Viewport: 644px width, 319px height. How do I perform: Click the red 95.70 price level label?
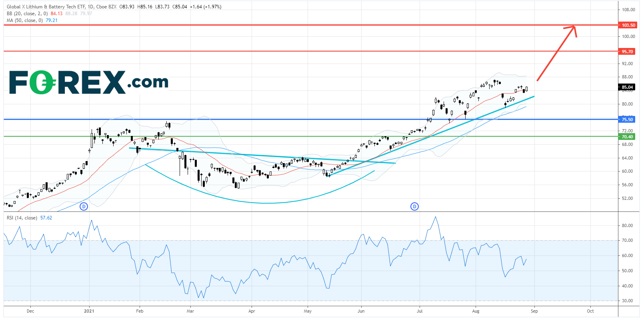pyautogui.click(x=627, y=52)
